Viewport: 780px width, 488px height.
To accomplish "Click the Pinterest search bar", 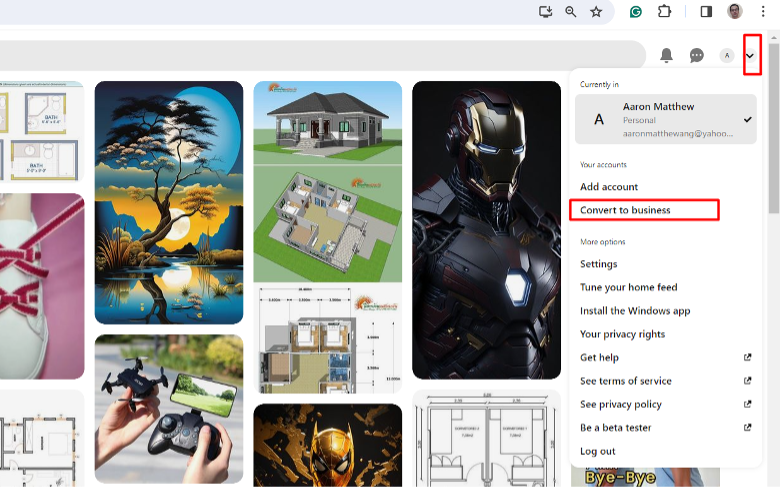I will tap(322, 55).
